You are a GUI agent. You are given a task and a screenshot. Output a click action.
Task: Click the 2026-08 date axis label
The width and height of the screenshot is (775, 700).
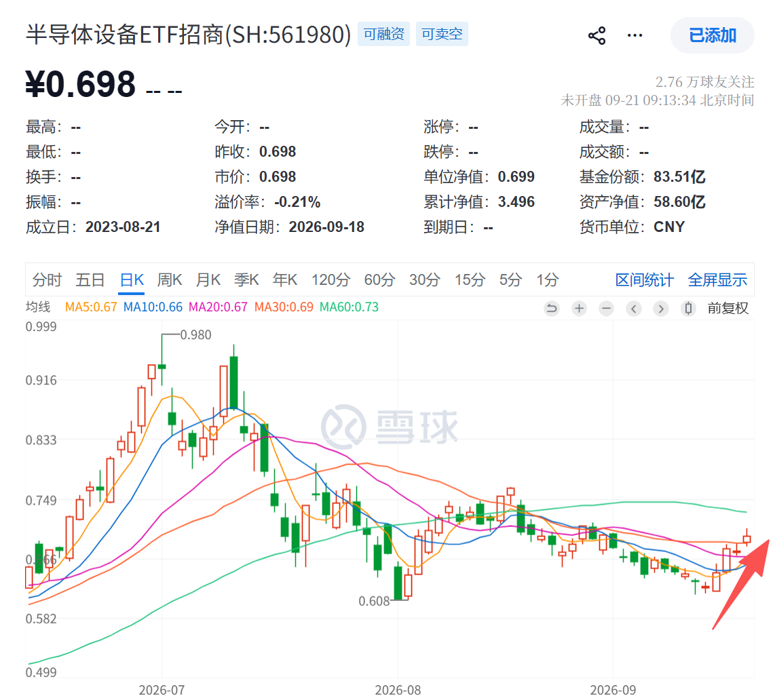click(398, 690)
